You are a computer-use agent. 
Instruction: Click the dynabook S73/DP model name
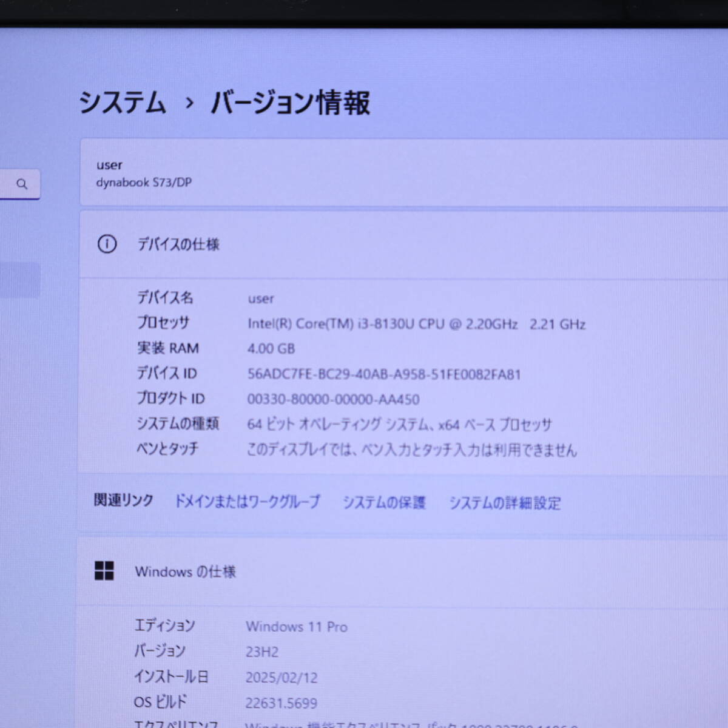[x=144, y=182]
